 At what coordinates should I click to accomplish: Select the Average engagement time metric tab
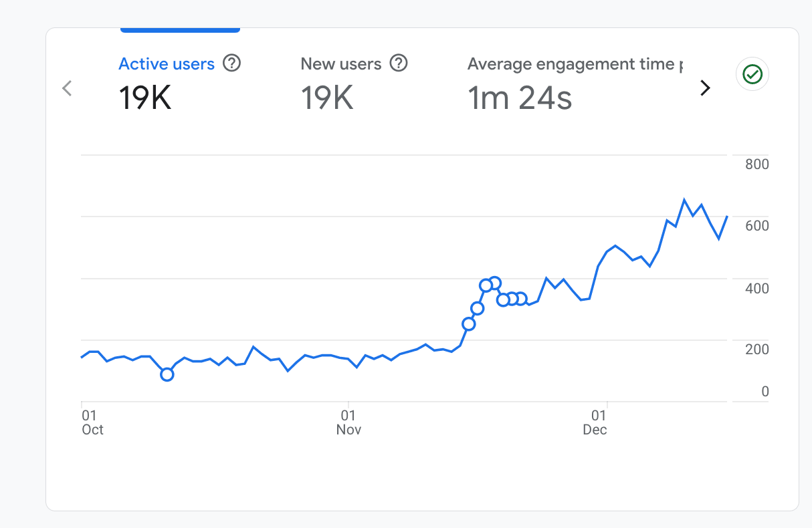click(x=575, y=64)
